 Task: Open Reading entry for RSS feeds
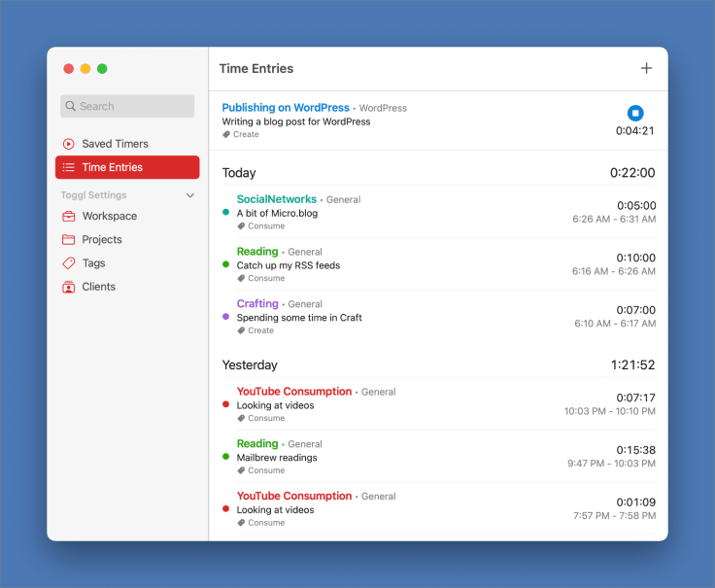coord(257,252)
